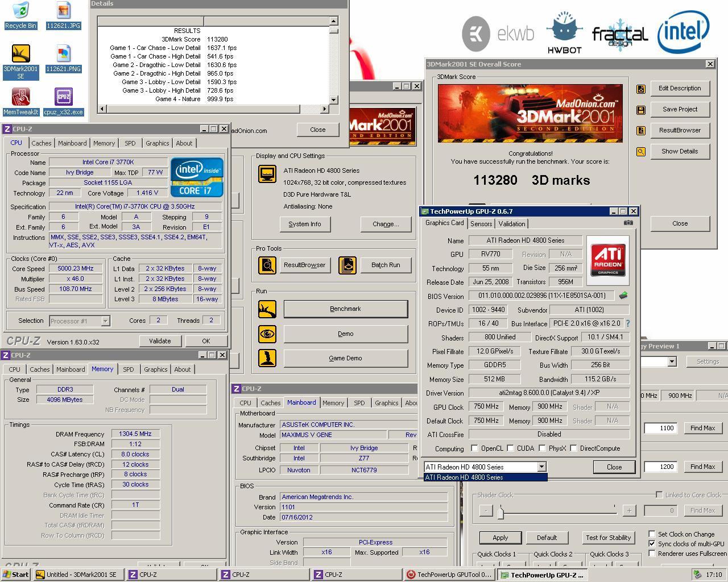Image resolution: width=728 pixels, height=582 pixels.
Task: Click the 1100 clock input field
Action: pyautogui.click(x=660, y=429)
